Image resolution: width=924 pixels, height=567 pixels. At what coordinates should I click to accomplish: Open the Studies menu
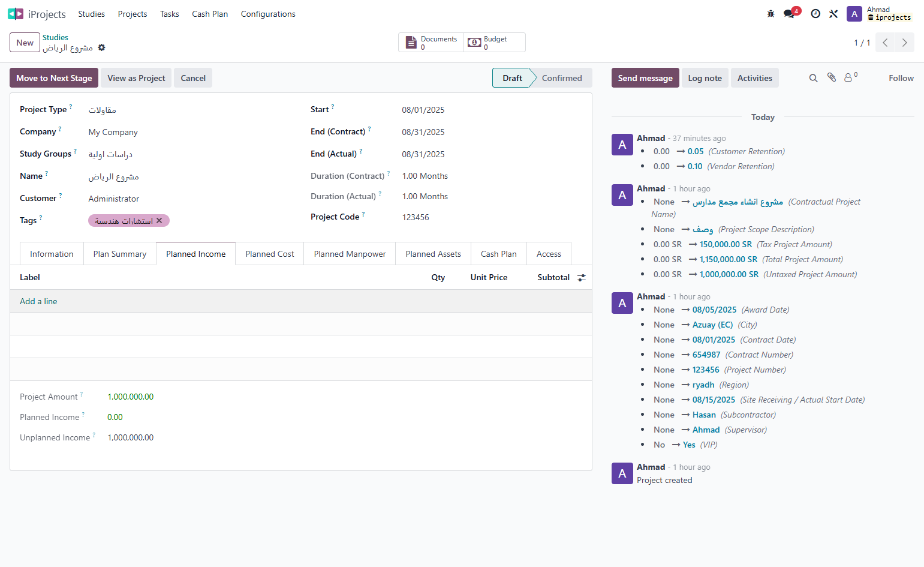(92, 14)
